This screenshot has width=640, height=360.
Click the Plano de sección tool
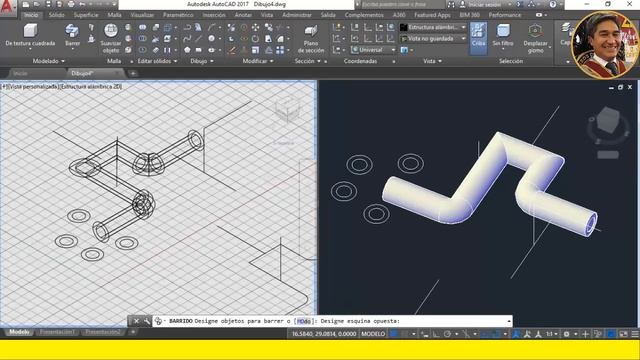pos(311,38)
